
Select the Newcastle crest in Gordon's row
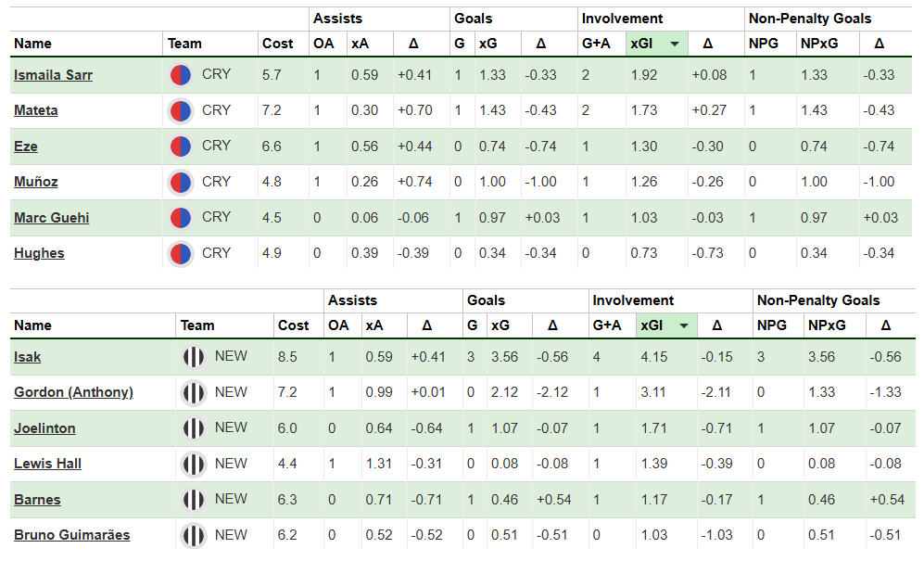pyautogui.click(x=193, y=393)
